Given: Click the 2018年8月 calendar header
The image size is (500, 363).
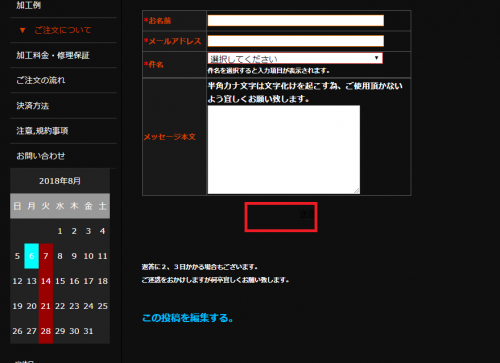Looking at the screenshot, I should coord(60,181).
